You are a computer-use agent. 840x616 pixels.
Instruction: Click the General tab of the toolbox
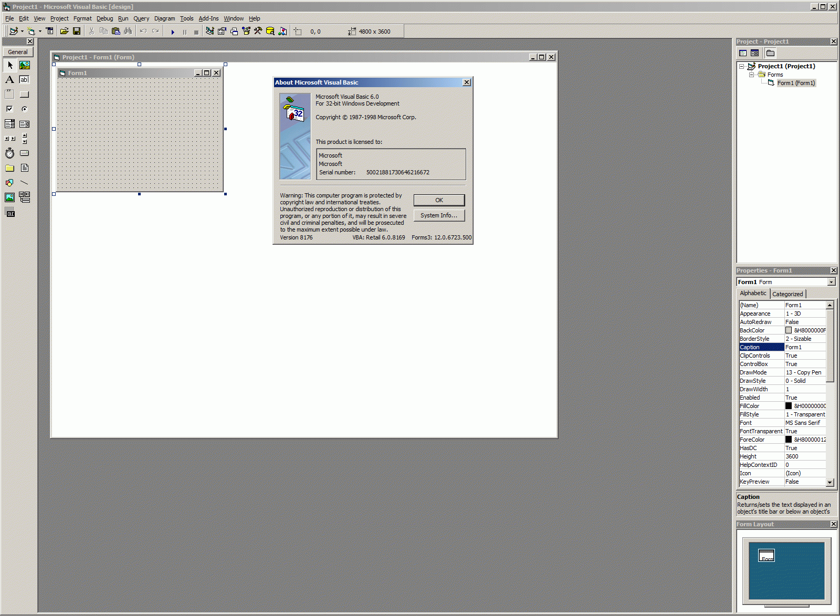pyautogui.click(x=18, y=52)
